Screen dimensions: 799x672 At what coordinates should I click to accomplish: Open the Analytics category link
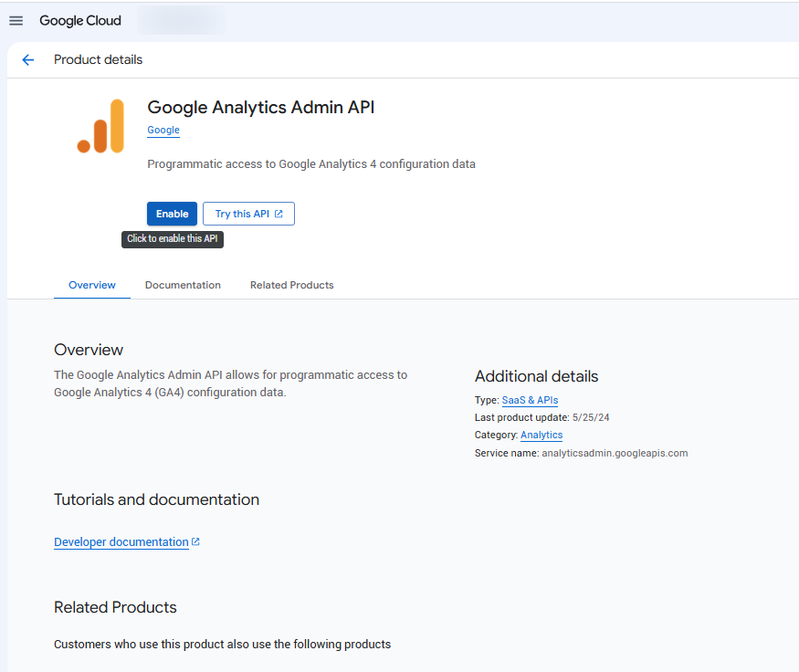541,436
